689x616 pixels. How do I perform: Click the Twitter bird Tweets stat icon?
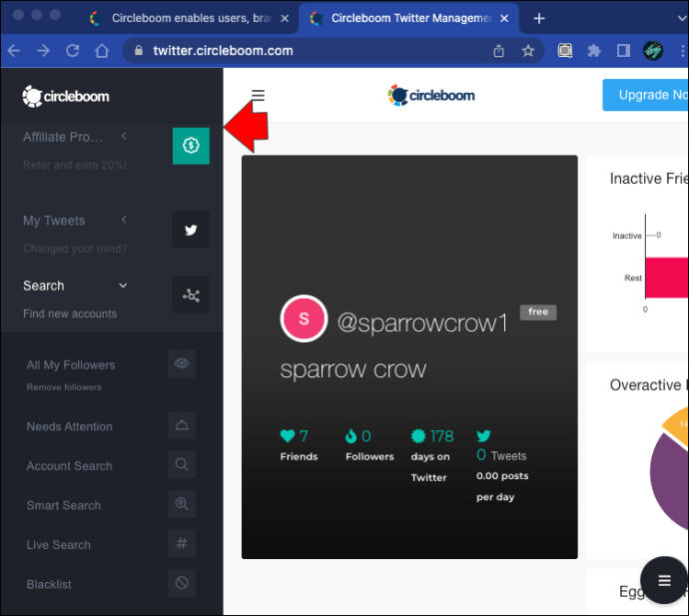(x=483, y=436)
